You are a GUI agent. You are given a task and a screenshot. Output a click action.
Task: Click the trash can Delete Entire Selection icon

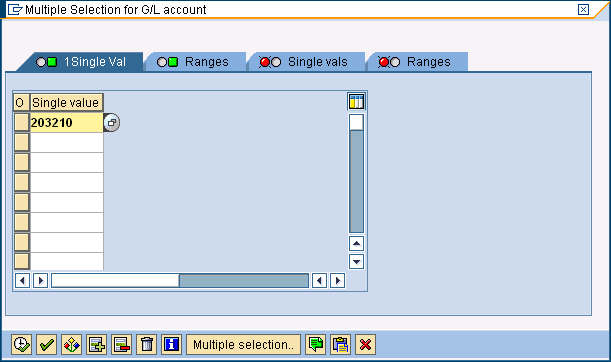(147, 344)
